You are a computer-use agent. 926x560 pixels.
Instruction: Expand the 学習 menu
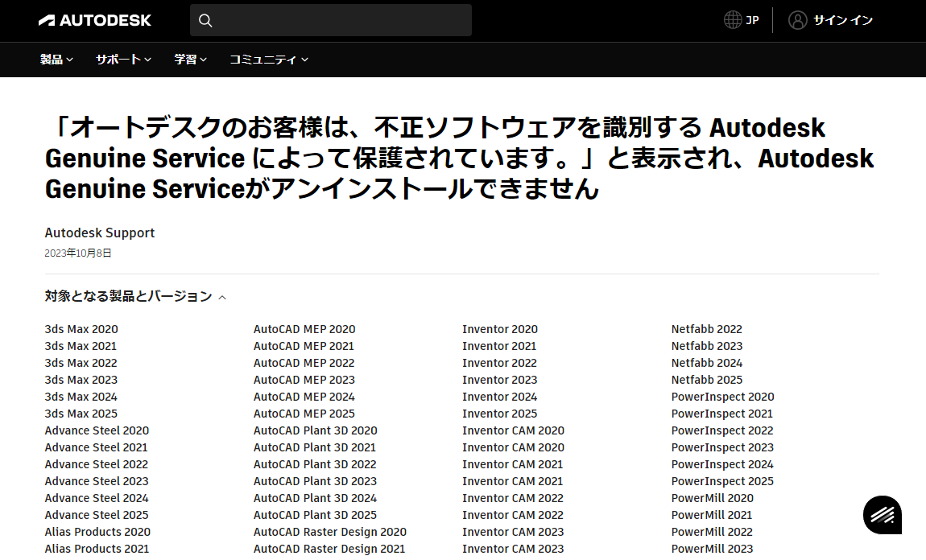coord(190,60)
